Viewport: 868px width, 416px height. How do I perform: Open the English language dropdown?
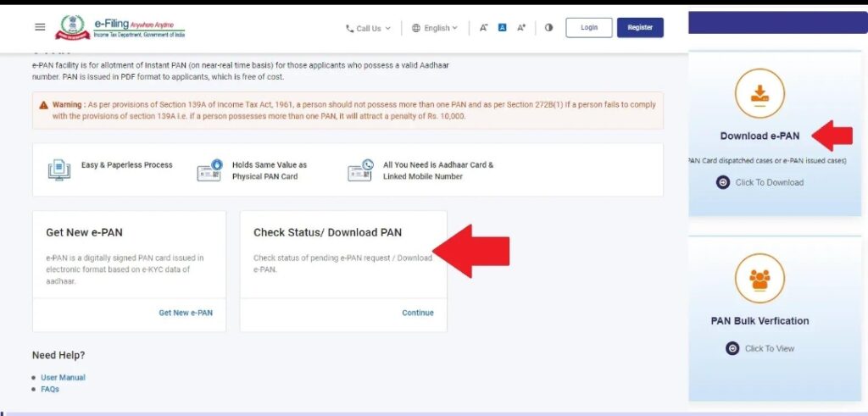[x=435, y=28]
